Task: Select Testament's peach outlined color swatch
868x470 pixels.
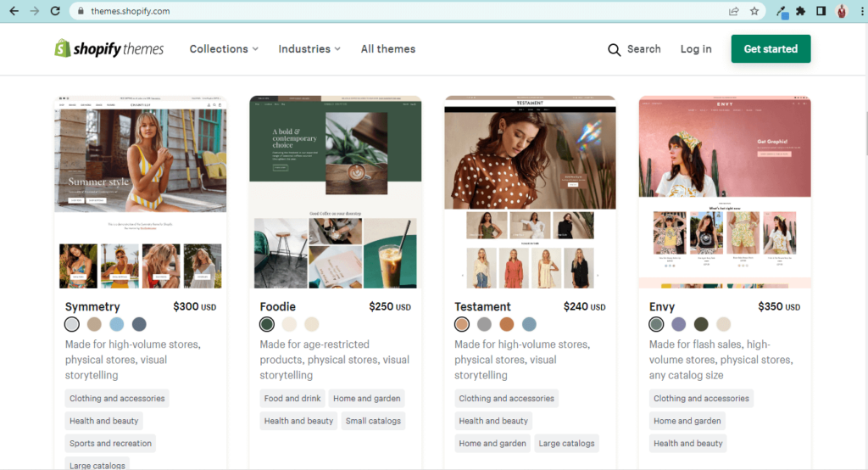Action: point(462,324)
